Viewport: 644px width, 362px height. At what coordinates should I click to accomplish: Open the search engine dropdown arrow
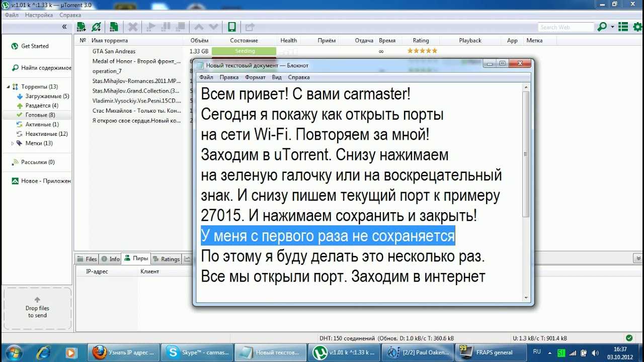[x=612, y=27]
